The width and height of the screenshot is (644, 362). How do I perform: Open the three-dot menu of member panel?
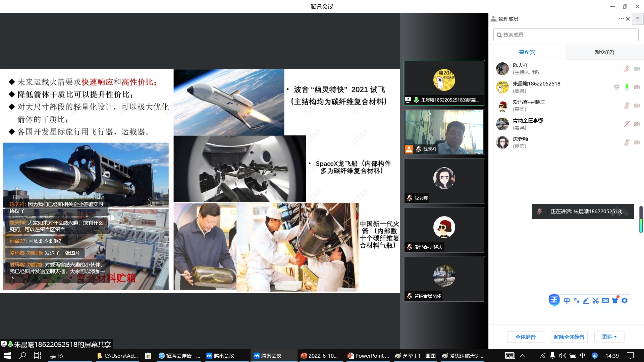pos(621,19)
